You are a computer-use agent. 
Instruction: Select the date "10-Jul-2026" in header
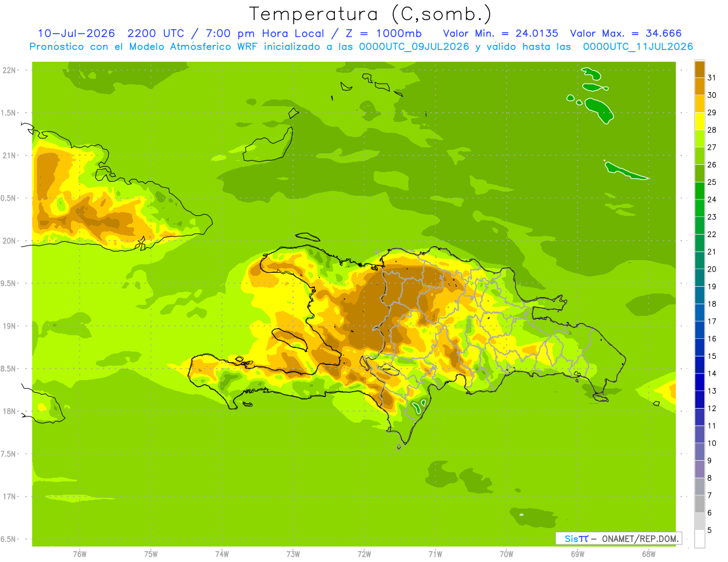click(x=76, y=33)
